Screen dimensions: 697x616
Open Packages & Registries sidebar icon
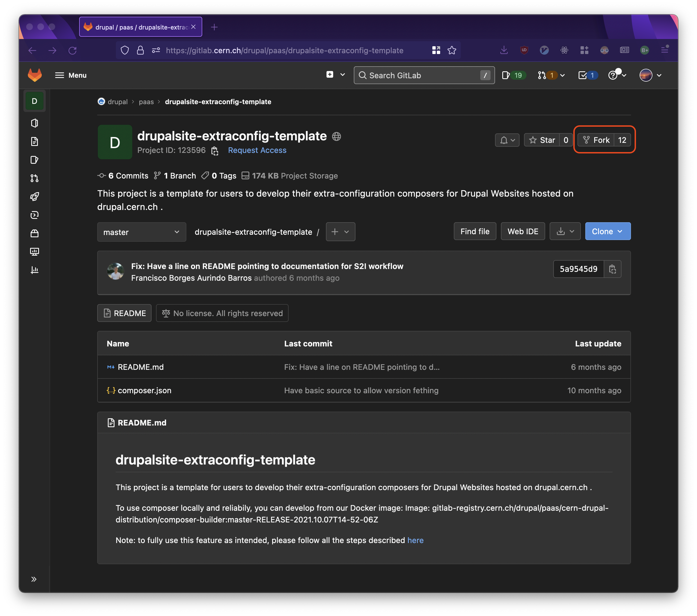point(35,234)
